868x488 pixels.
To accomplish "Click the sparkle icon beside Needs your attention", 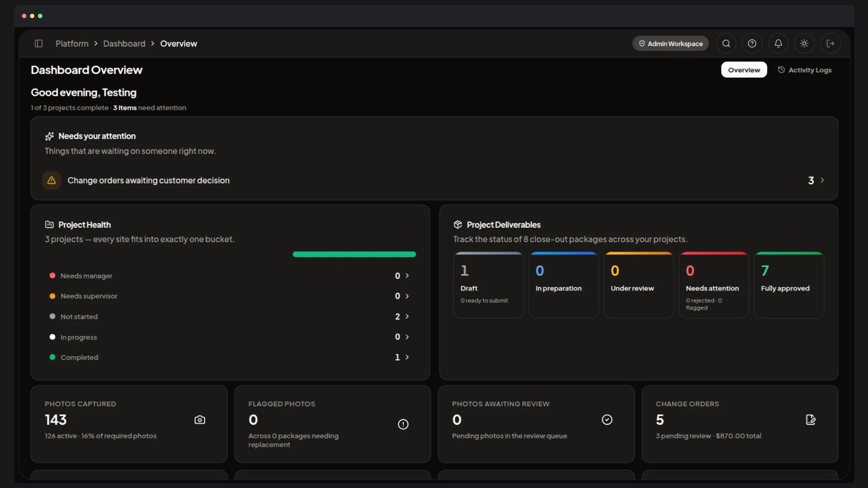I will (49, 136).
